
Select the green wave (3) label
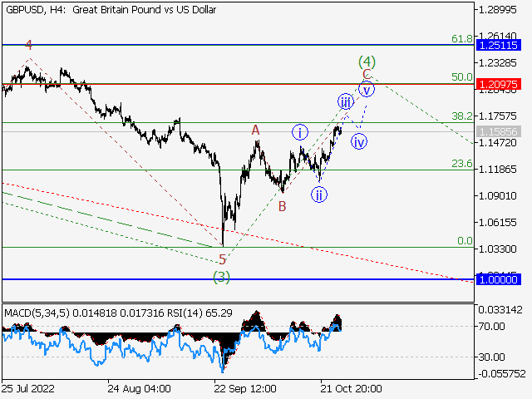click(221, 277)
